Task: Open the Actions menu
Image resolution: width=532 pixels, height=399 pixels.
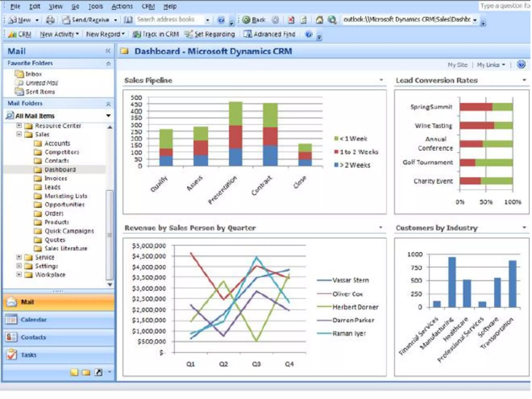Action: (122, 6)
